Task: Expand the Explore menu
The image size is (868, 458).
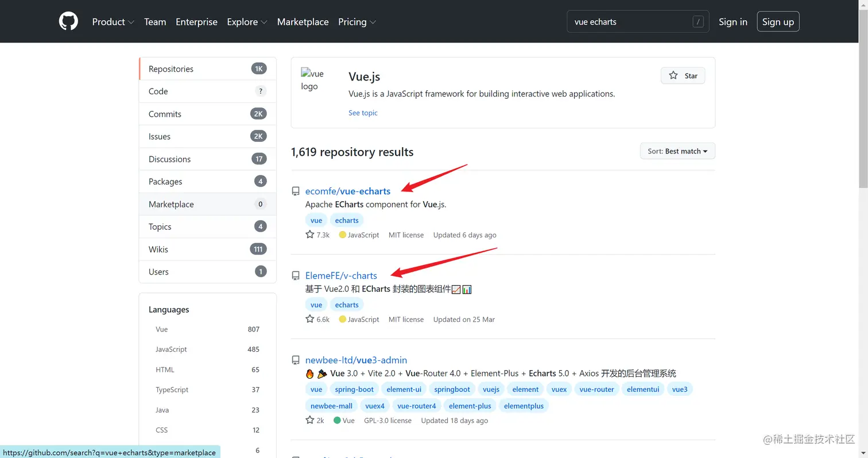Action: (247, 22)
